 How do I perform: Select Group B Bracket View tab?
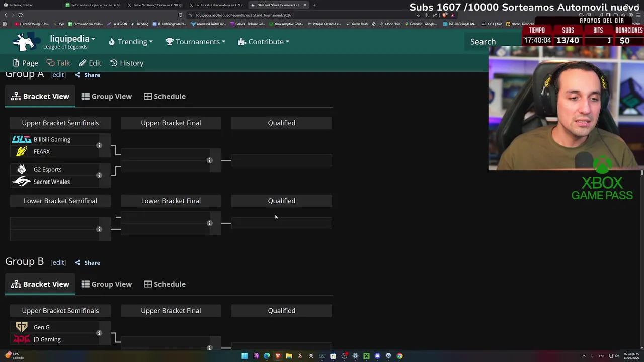click(40, 284)
